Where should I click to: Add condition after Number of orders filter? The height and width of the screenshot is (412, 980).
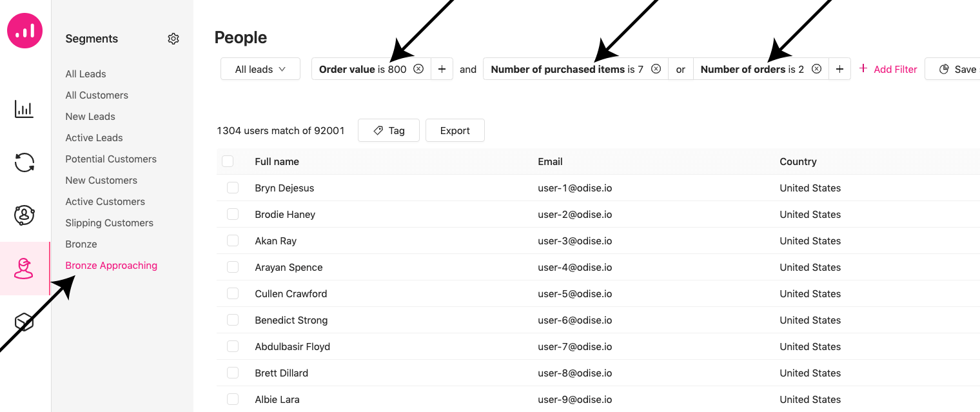(839, 69)
